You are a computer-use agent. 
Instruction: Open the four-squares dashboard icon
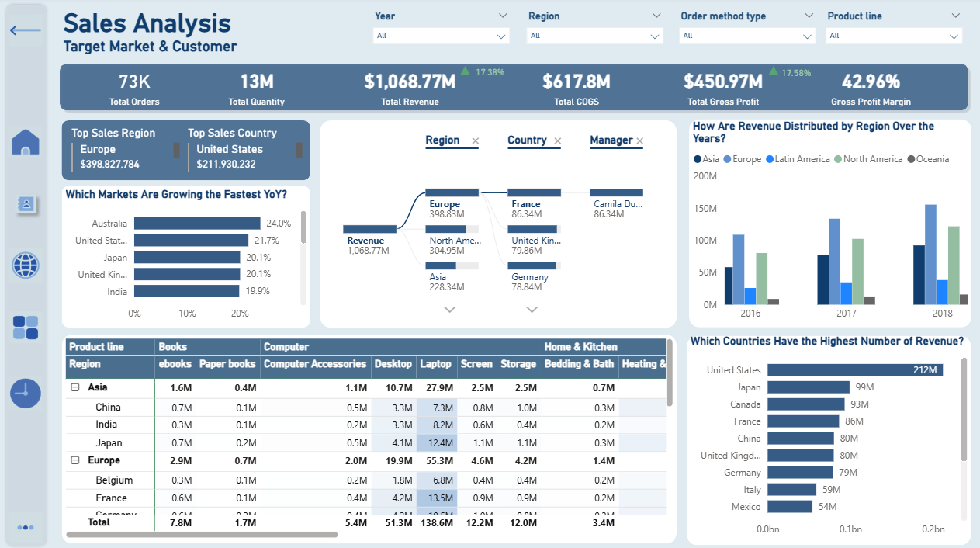[26, 327]
